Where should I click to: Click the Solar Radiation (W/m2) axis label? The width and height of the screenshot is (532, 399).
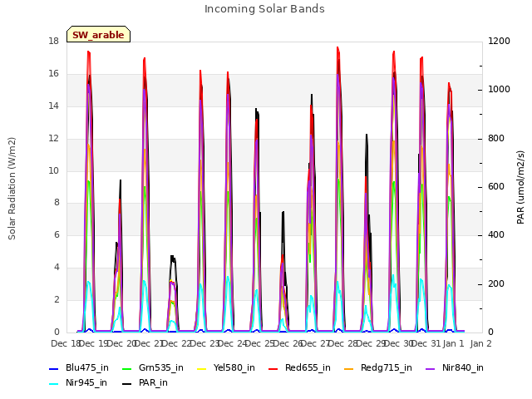click(x=12, y=189)
